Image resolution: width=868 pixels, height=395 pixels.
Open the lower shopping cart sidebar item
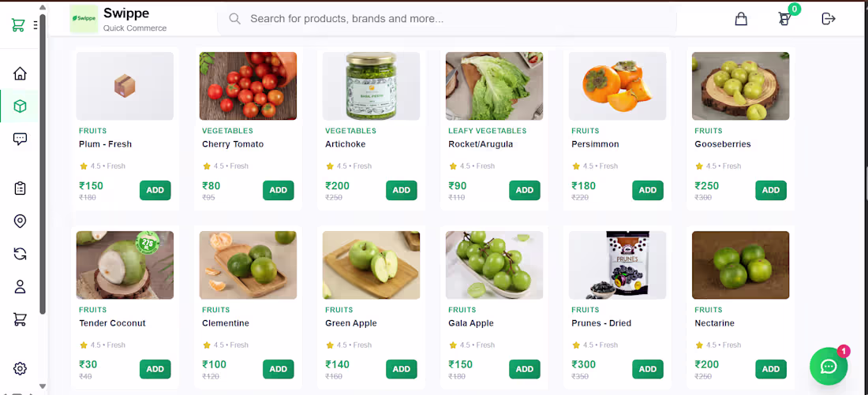pyautogui.click(x=21, y=319)
